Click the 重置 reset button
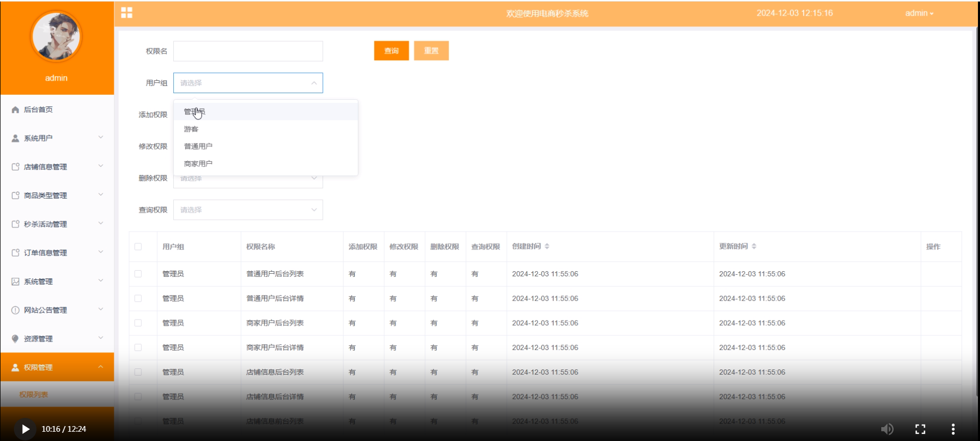980x441 pixels. coord(431,50)
